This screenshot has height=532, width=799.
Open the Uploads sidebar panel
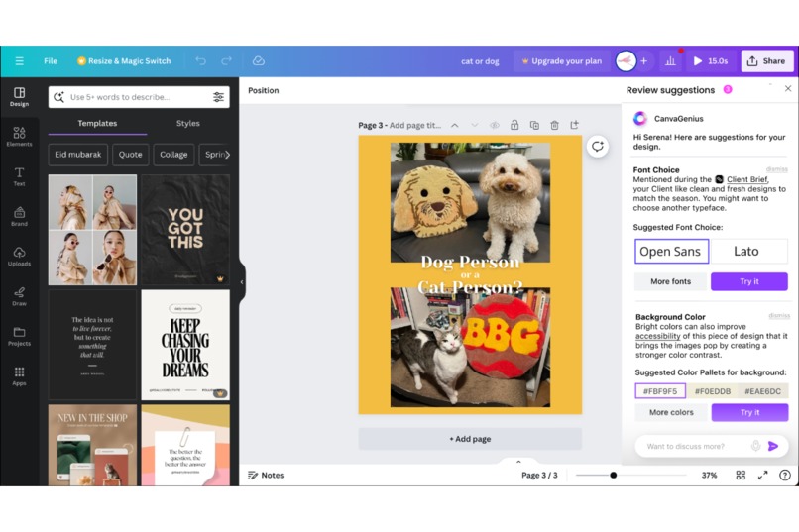tap(20, 257)
